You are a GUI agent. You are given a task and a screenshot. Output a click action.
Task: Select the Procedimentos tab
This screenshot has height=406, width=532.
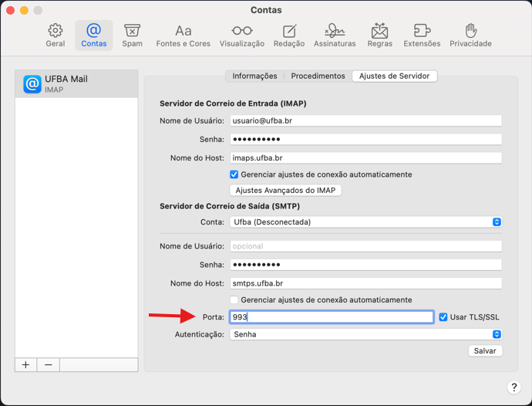click(x=318, y=76)
